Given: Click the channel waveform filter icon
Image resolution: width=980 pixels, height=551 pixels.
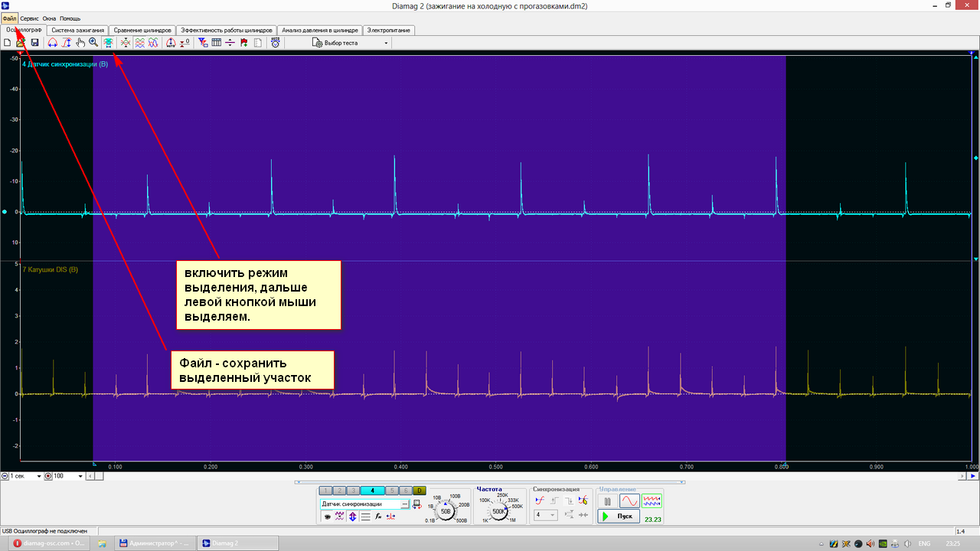Looking at the screenshot, I should [339, 517].
